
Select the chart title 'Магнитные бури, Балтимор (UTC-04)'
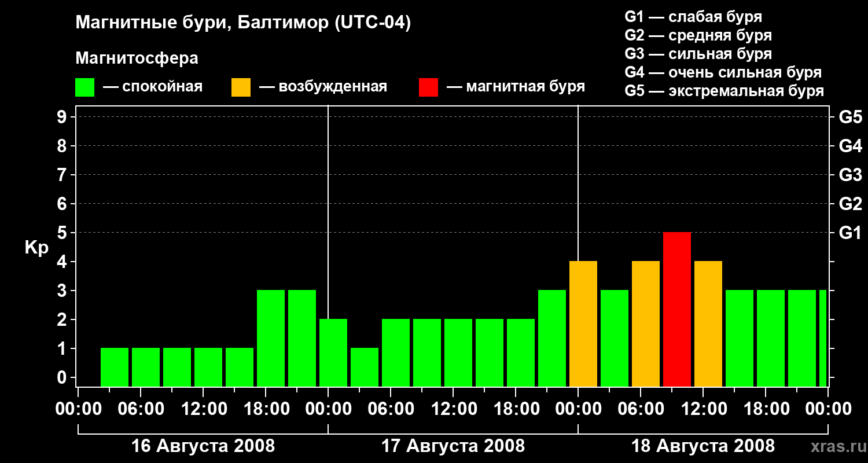pos(243,23)
